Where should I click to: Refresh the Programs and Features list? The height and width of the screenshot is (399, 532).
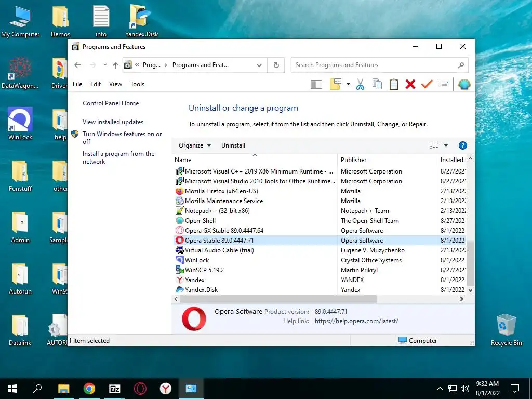click(x=276, y=65)
